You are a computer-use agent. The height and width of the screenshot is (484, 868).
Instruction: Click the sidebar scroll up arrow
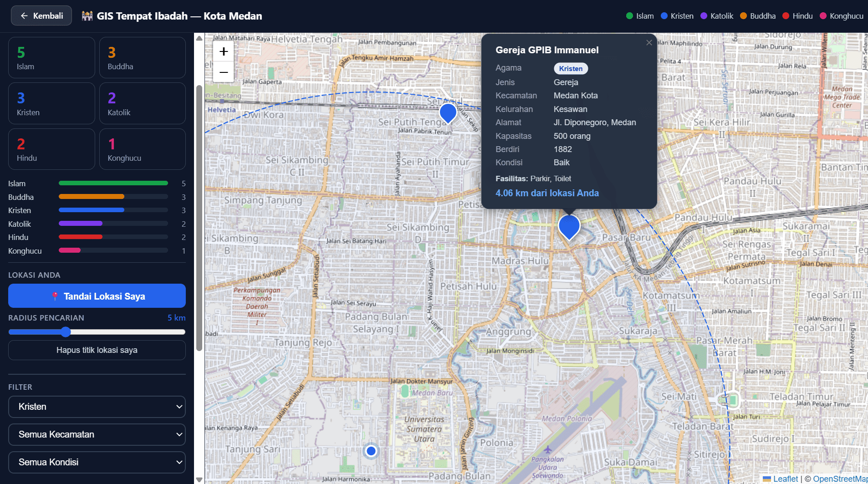tap(199, 38)
